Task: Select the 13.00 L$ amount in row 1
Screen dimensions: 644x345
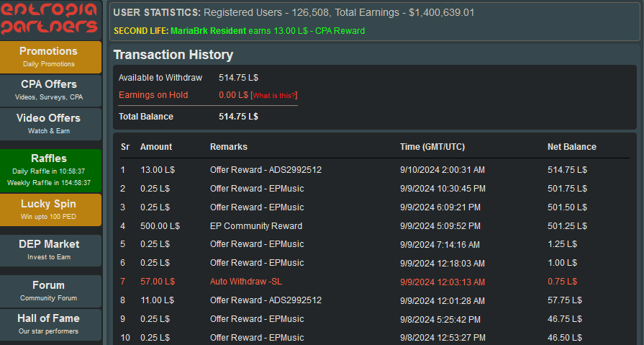Action: (x=158, y=170)
